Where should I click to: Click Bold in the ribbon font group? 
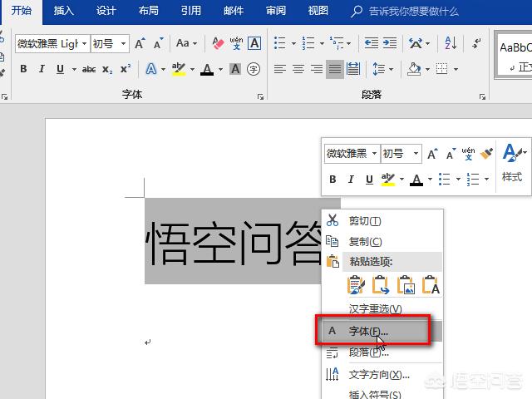coord(23,69)
